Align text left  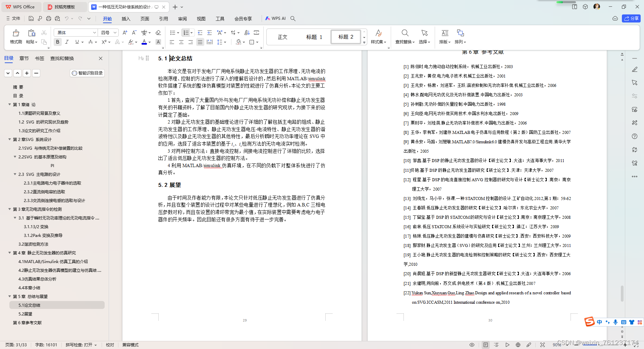click(x=172, y=42)
